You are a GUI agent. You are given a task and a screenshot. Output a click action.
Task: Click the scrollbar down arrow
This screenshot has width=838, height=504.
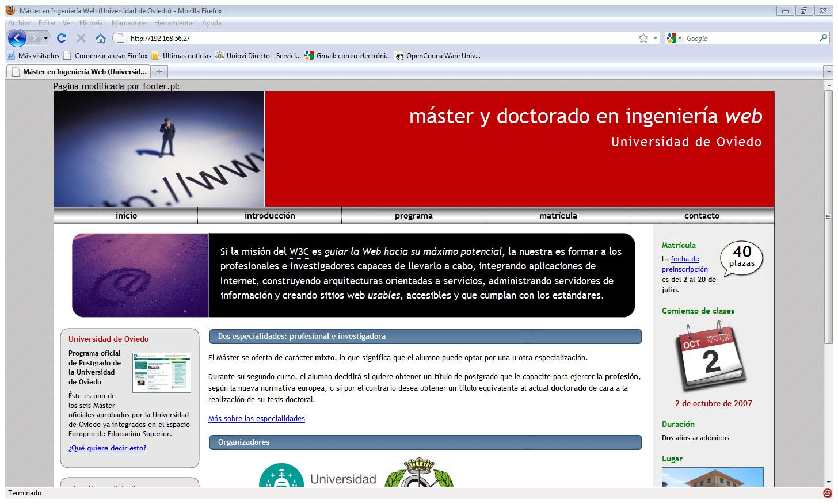click(x=828, y=482)
